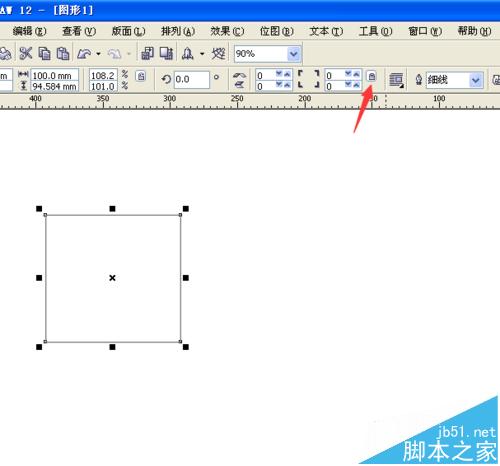Open the 效果(C) menu

pyautogui.click(x=227, y=31)
